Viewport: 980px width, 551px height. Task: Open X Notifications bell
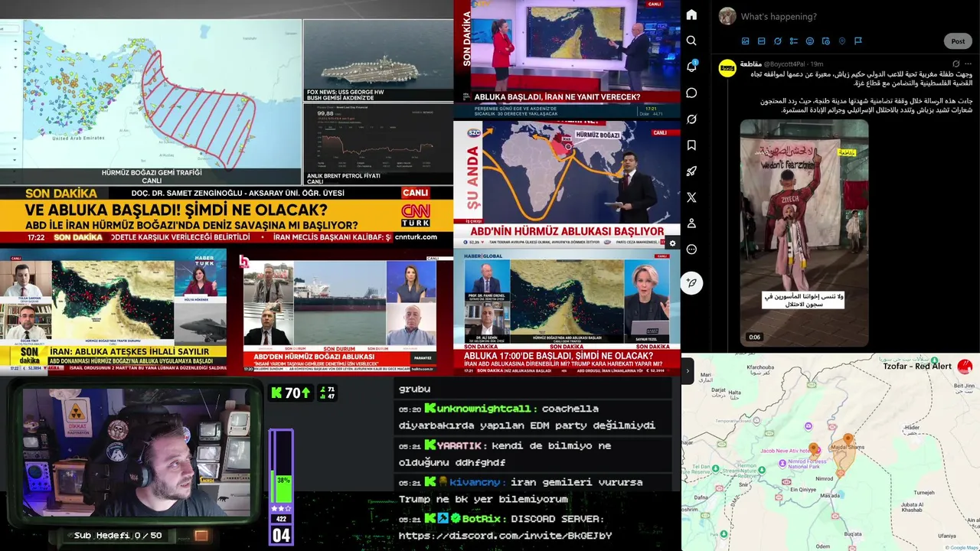click(x=691, y=67)
